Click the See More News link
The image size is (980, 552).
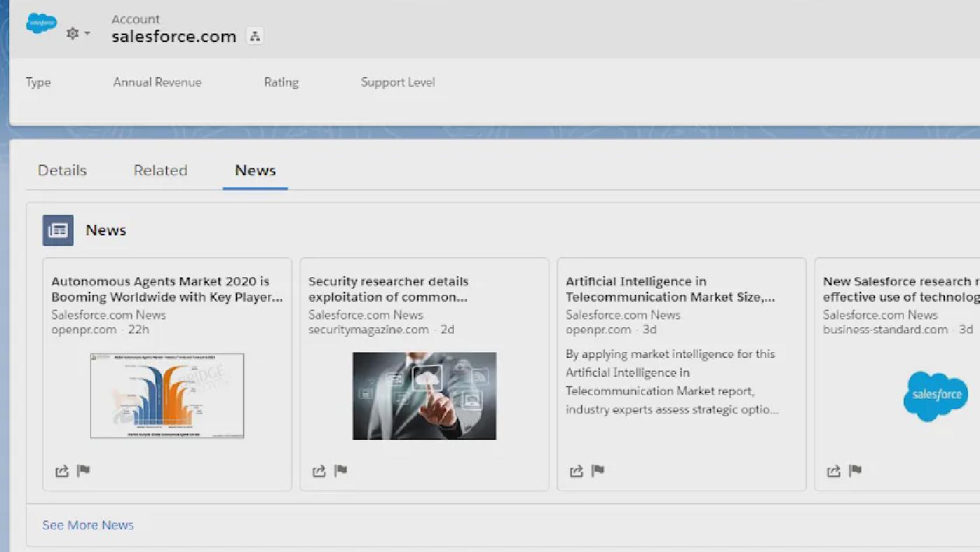pyautogui.click(x=87, y=525)
